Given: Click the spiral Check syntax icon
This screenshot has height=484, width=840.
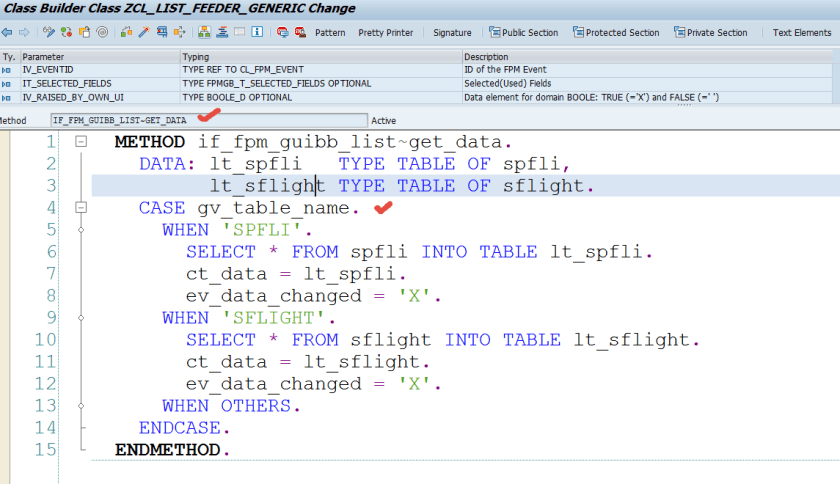Looking at the screenshot, I should click(x=103, y=32).
